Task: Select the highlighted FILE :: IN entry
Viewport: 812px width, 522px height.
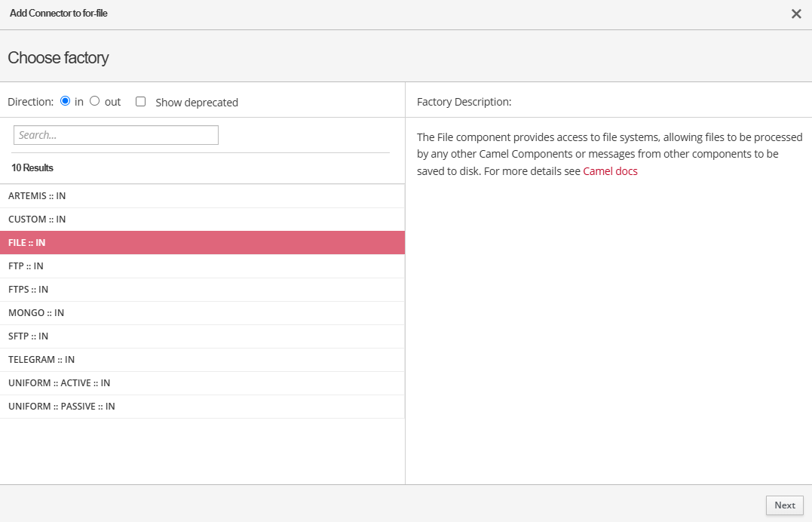Action: (x=27, y=243)
